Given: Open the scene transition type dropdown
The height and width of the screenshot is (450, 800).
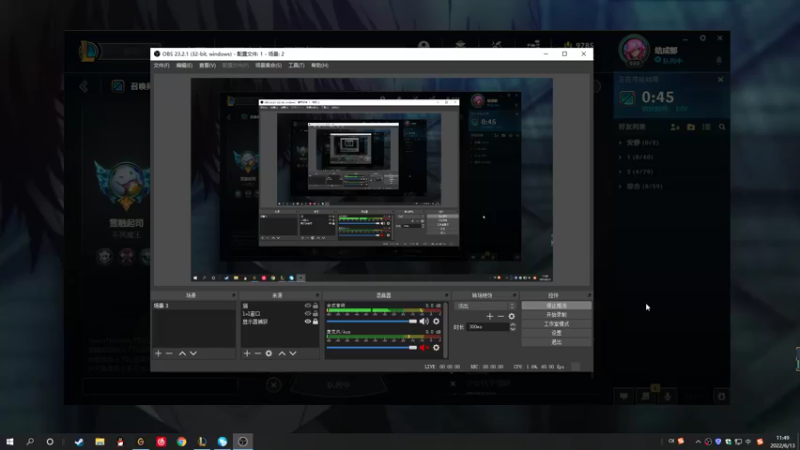Looking at the screenshot, I should 483,305.
